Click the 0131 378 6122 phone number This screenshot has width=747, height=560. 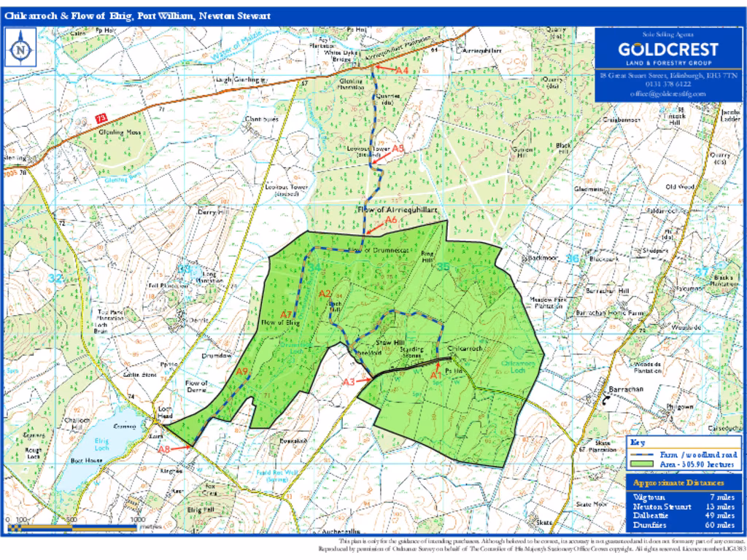pos(668,85)
